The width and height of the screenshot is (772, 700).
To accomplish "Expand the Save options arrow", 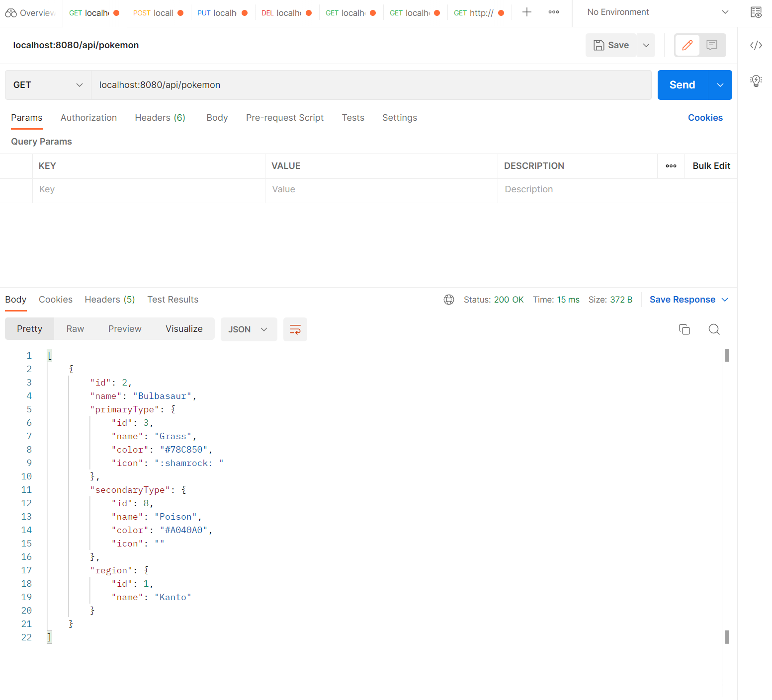I will tap(646, 45).
